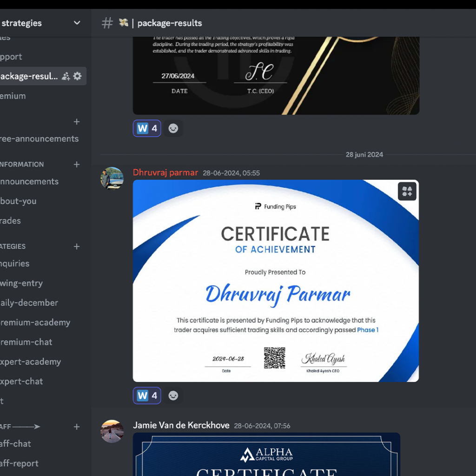This screenshot has width=476, height=476.
Task: Open the black gold certificate image
Action: pos(276,76)
